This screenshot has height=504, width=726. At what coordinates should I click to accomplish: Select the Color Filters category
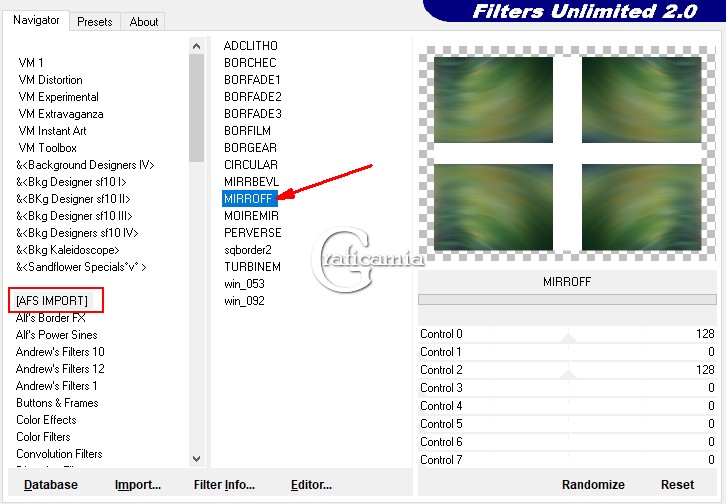pyautogui.click(x=43, y=437)
